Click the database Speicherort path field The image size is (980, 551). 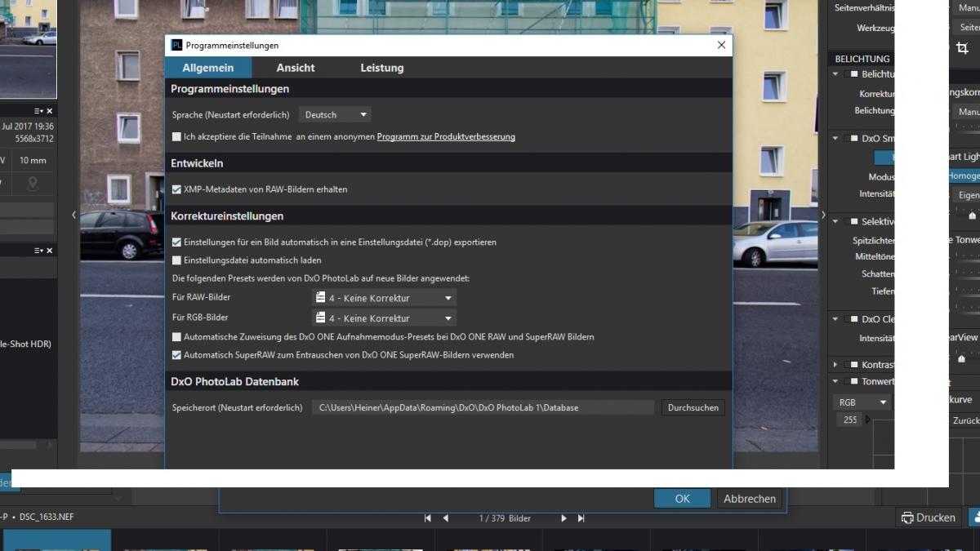click(483, 407)
